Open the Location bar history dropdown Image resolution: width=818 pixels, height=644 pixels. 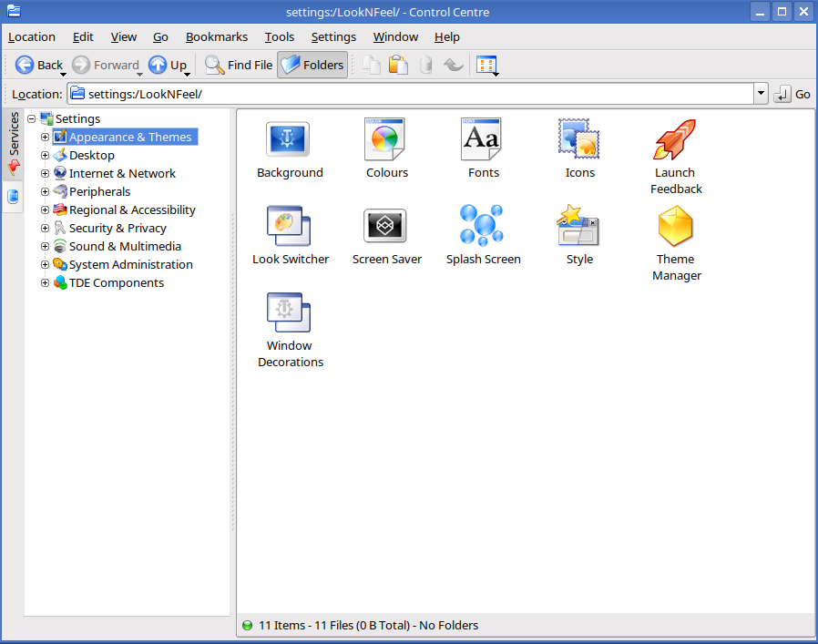point(761,94)
